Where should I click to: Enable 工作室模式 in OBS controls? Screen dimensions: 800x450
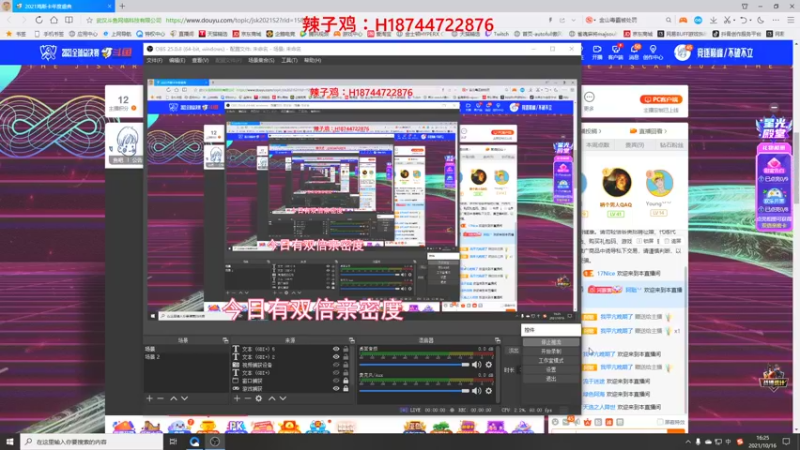pos(551,361)
